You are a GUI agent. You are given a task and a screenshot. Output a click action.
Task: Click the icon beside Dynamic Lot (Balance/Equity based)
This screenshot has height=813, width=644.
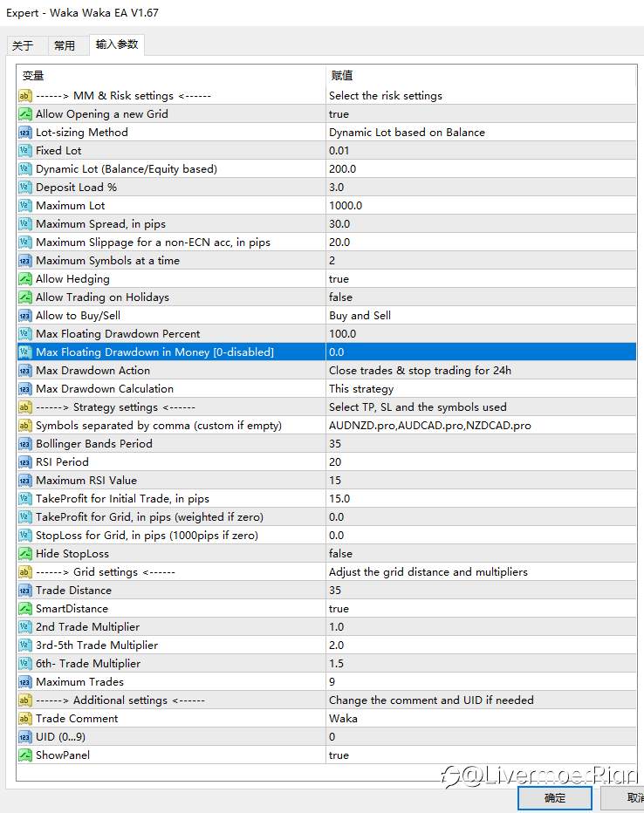(25, 169)
